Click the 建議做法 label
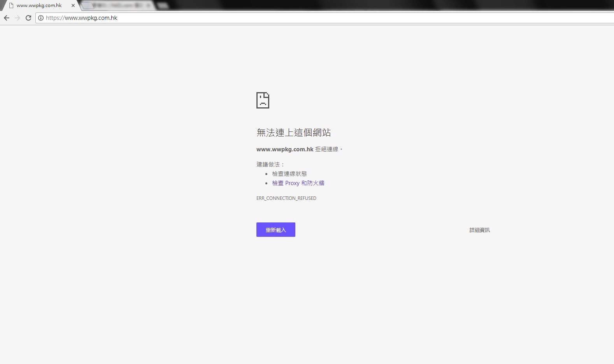Image resolution: width=614 pixels, height=364 pixels. 270,164
